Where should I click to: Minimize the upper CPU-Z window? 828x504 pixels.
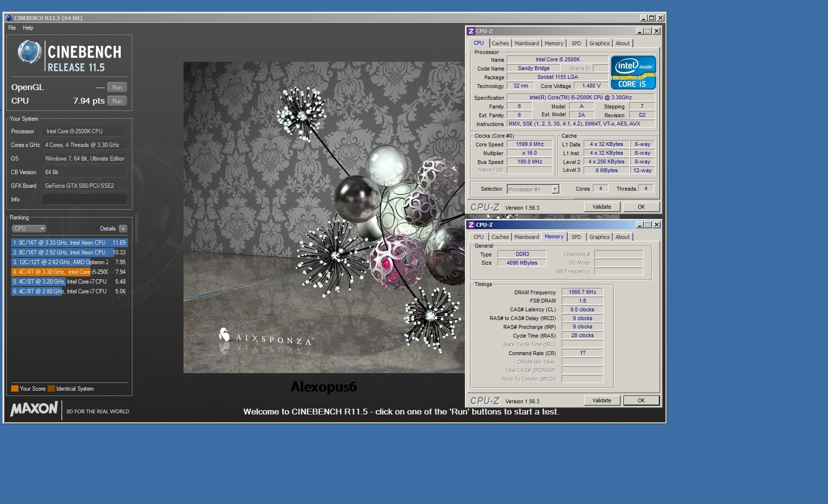pyautogui.click(x=640, y=31)
